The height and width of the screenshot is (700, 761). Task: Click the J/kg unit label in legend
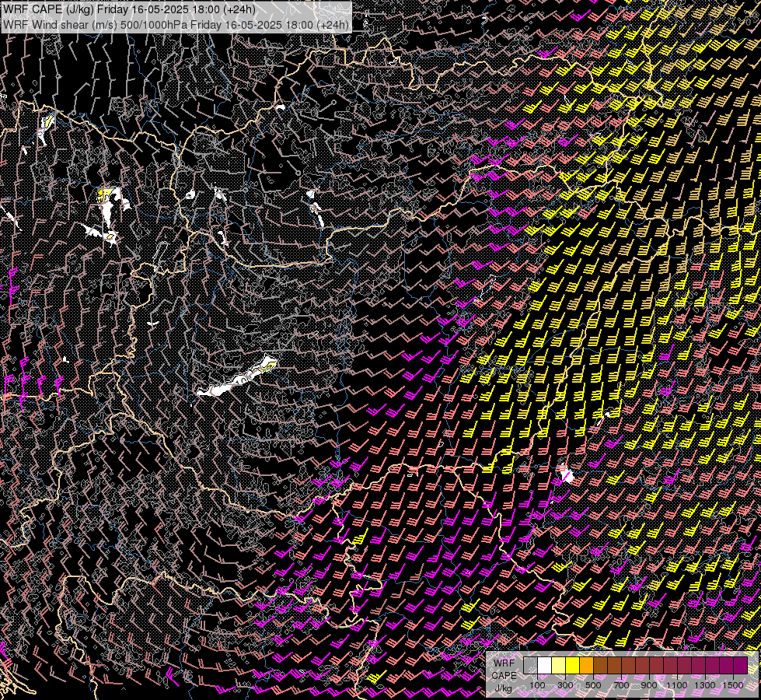[x=503, y=688]
